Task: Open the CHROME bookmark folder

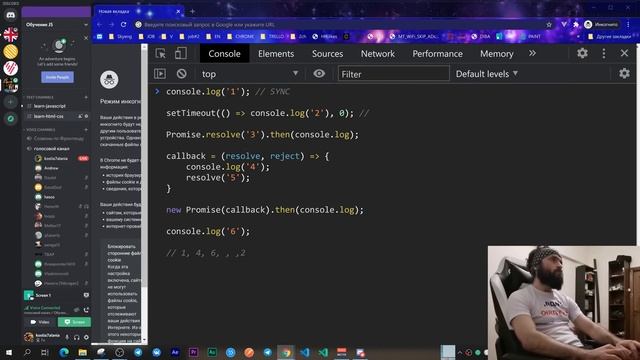Action: click(x=240, y=36)
